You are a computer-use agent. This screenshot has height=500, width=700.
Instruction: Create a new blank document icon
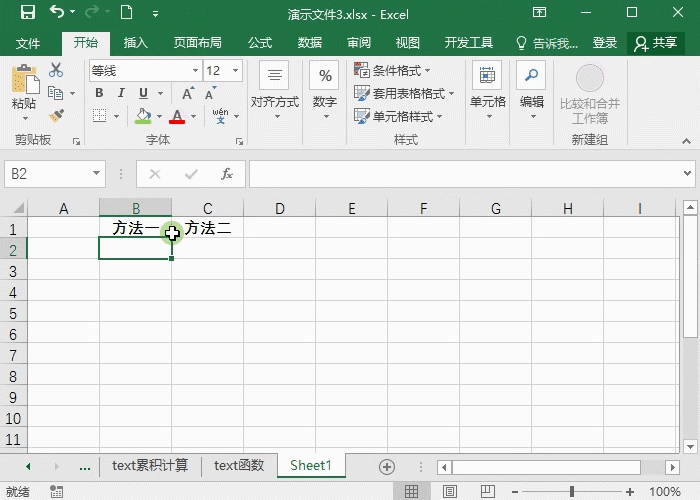[126, 12]
